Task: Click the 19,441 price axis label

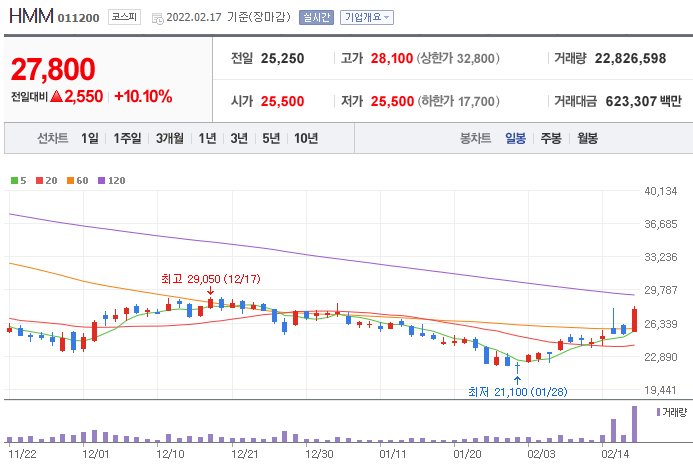Action: (660, 390)
